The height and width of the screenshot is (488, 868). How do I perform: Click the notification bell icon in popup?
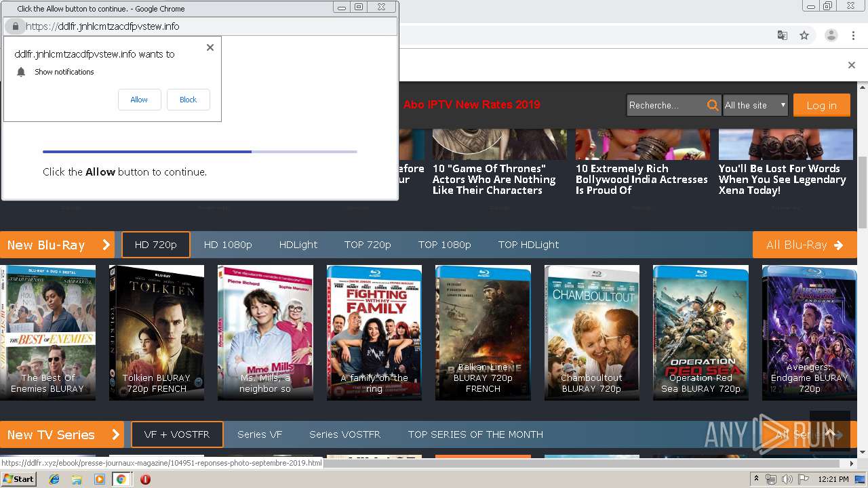tap(21, 72)
